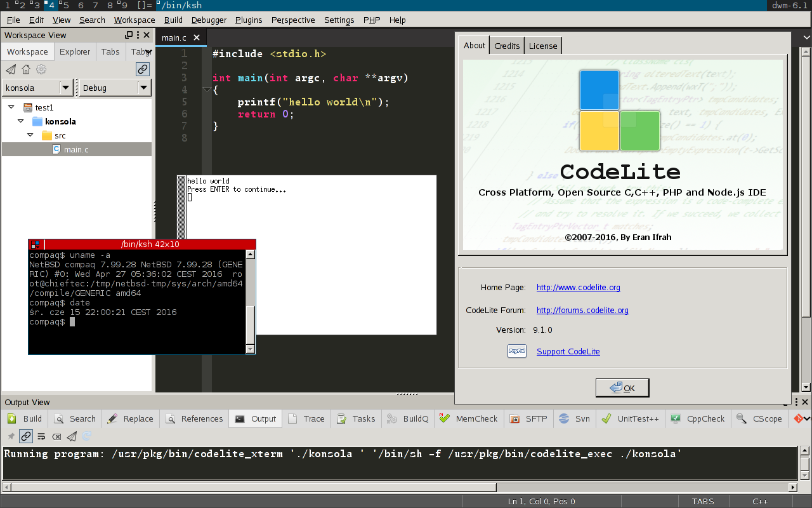812x508 pixels.
Task: Collapse the test1 workspace tree node
Action: [11, 107]
